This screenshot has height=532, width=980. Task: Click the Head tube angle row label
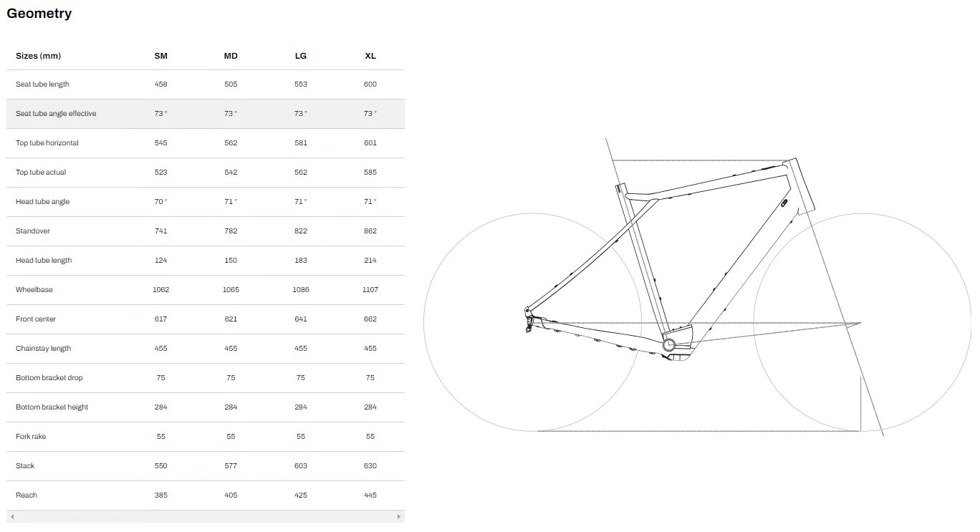pos(42,202)
